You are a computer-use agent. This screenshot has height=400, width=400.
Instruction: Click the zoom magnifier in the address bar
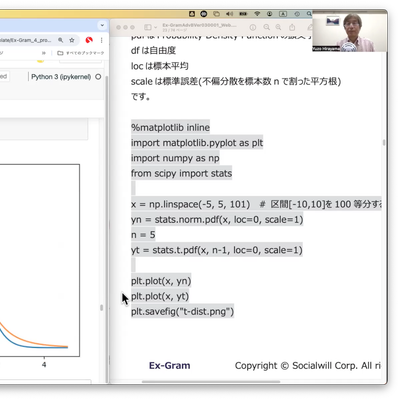click(61, 40)
